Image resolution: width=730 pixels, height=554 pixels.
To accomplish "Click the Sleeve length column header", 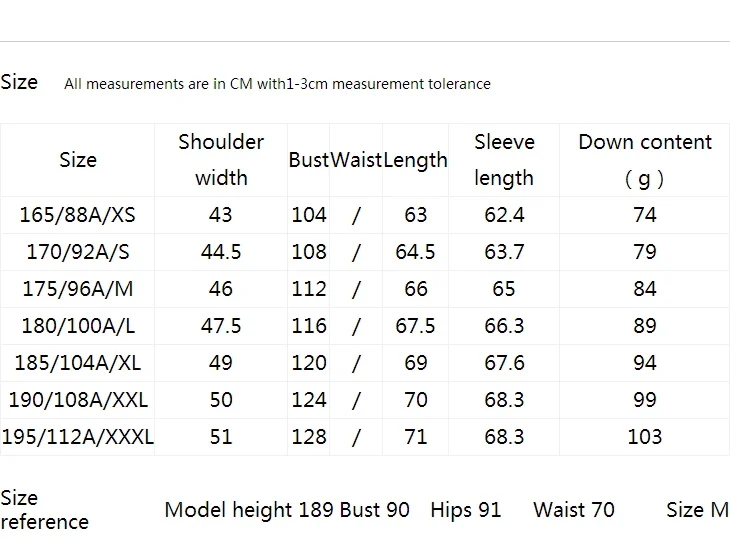I will click(504, 160).
